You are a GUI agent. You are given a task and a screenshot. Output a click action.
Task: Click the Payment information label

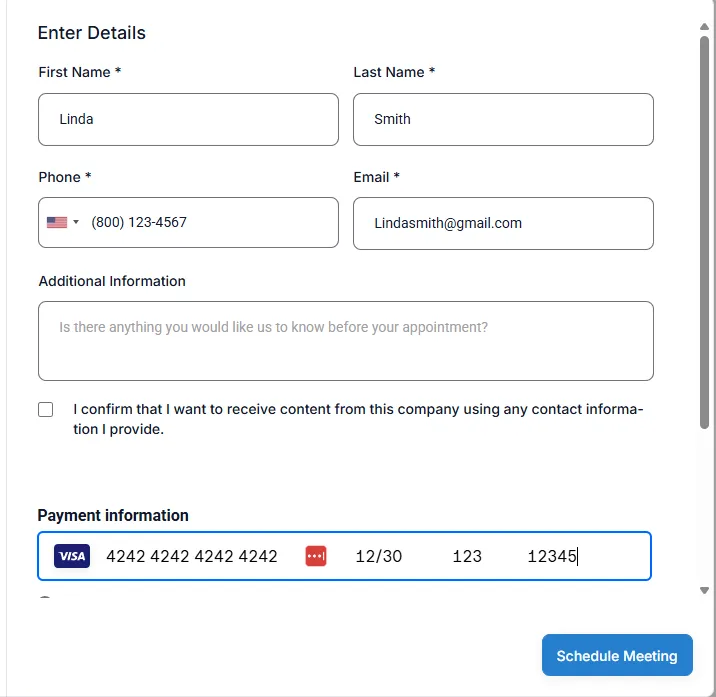(x=113, y=515)
